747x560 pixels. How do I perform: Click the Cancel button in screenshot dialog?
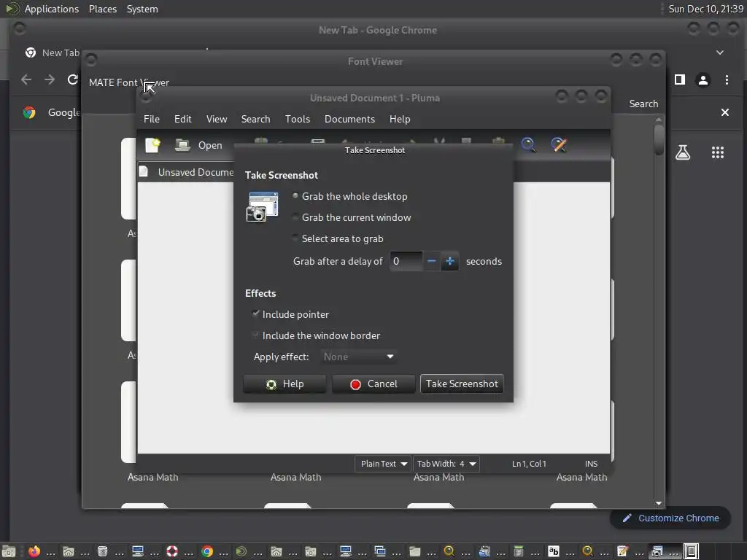click(x=373, y=384)
